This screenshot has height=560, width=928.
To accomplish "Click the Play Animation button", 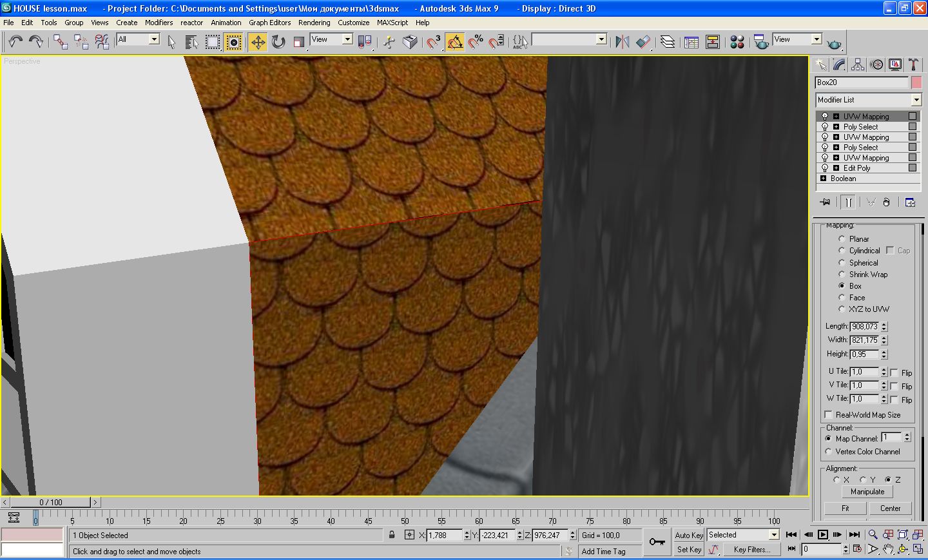I will click(x=823, y=534).
